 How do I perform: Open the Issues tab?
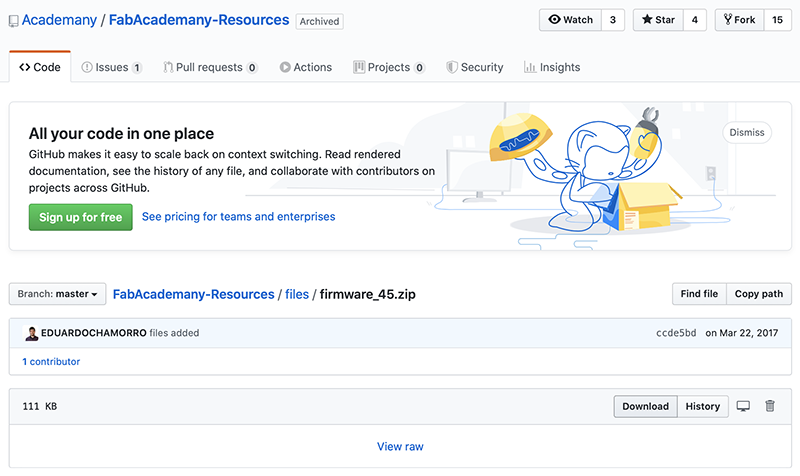(x=112, y=67)
